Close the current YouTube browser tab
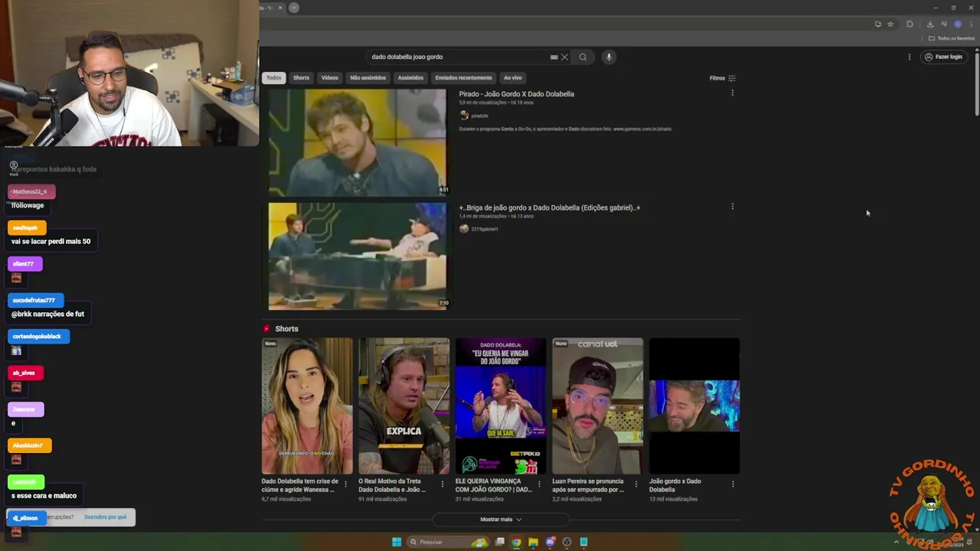Screen dimensions: 980x551 279,8
